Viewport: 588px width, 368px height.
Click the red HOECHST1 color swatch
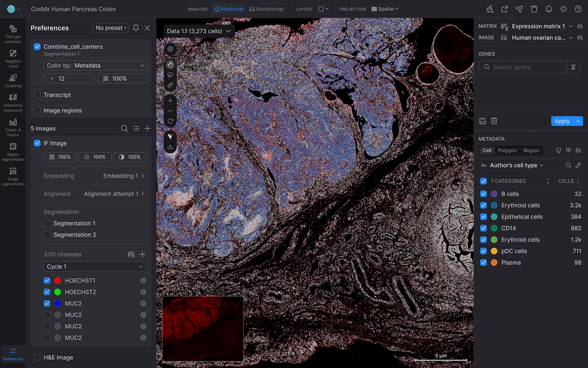(x=57, y=280)
